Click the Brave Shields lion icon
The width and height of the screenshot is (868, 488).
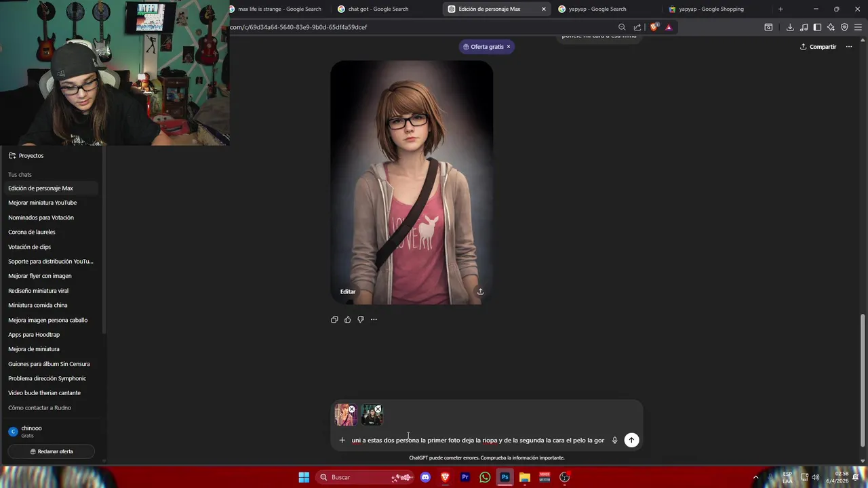click(x=654, y=27)
